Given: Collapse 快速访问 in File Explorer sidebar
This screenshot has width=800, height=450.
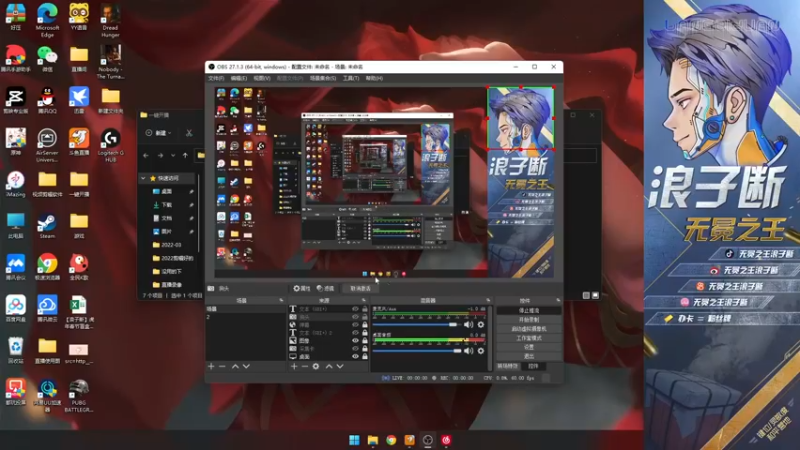Looking at the screenshot, I should click(143, 178).
